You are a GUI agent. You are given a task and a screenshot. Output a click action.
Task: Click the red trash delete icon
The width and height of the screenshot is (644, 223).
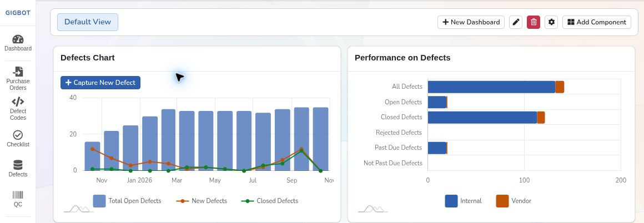point(534,22)
